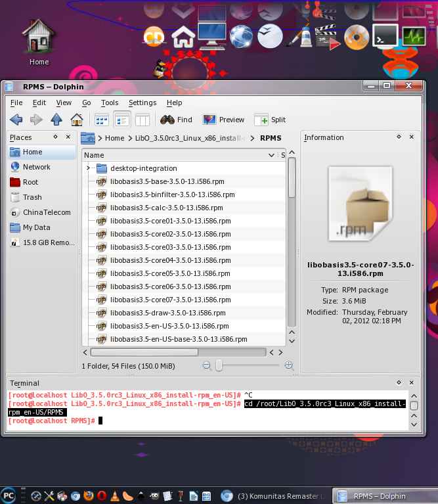Launch the globe web browser dock icon
The image size is (438, 504).
tap(241, 36)
